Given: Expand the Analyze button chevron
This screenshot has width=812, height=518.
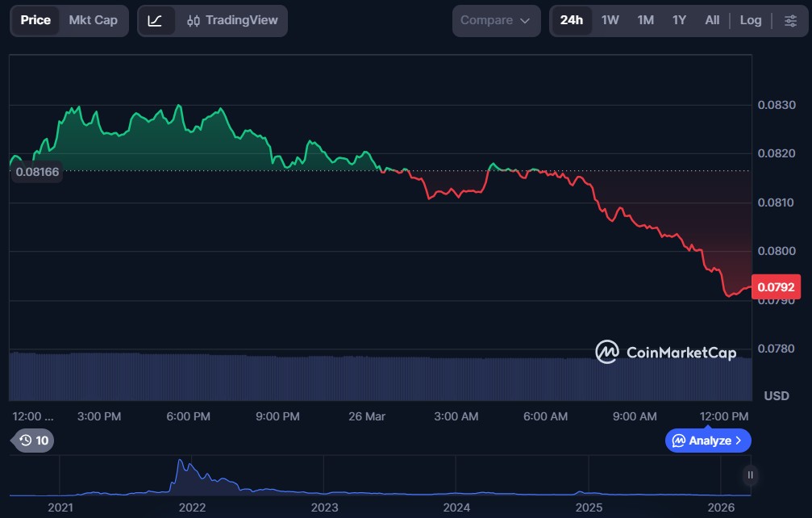Looking at the screenshot, I should pyautogui.click(x=738, y=441).
